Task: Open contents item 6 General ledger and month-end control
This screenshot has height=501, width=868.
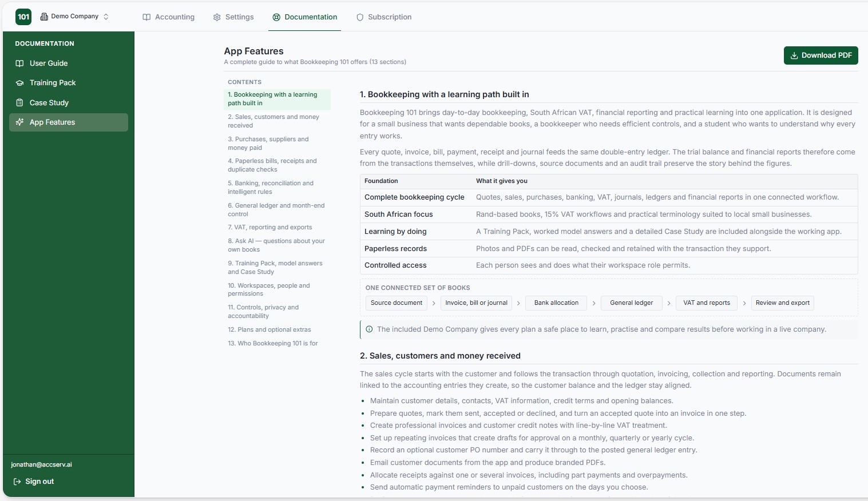Action: [x=277, y=210]
